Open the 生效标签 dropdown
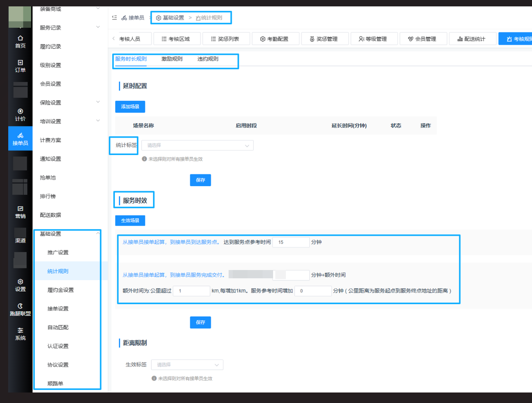Screen dimensions: 532x403 (x=187, y=365)
